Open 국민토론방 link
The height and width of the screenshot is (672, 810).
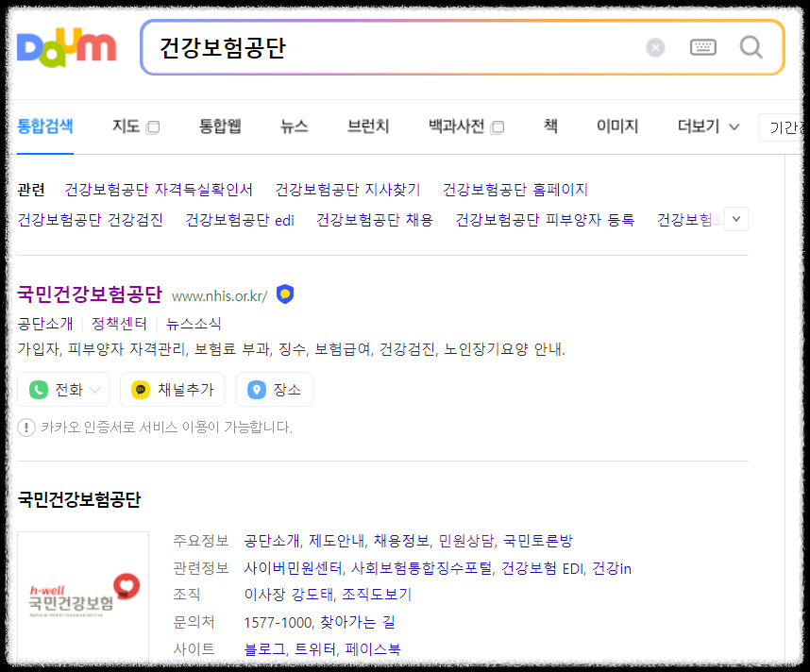tap(538, 541)
